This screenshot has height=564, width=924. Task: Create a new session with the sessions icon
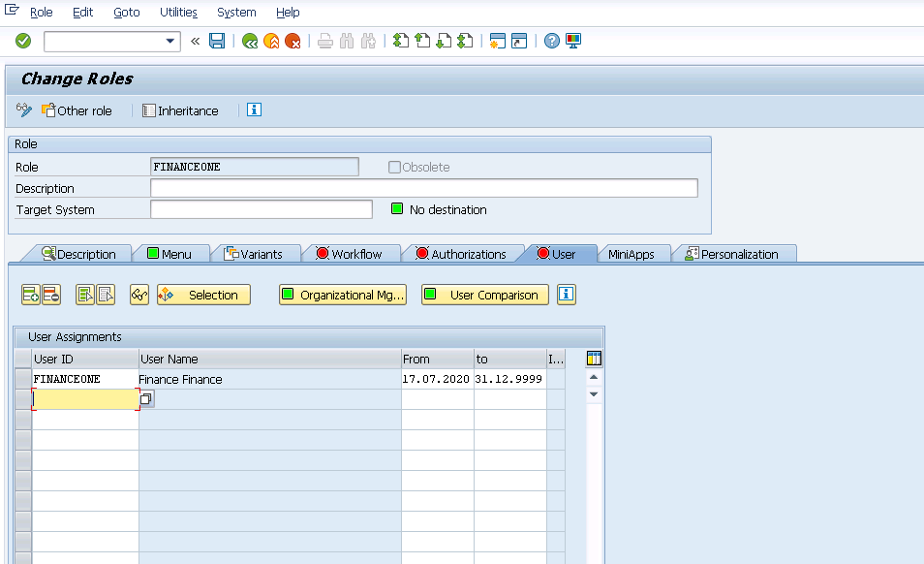point(497,41)
